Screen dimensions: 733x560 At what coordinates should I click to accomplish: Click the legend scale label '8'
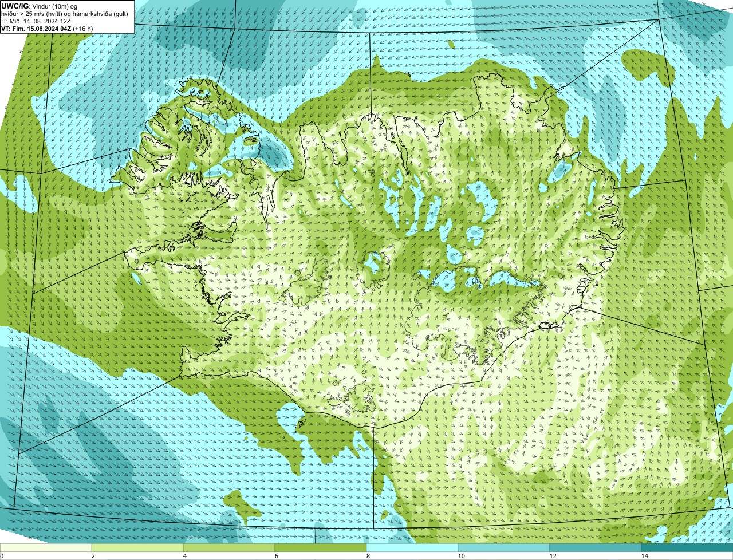(368, 556)
